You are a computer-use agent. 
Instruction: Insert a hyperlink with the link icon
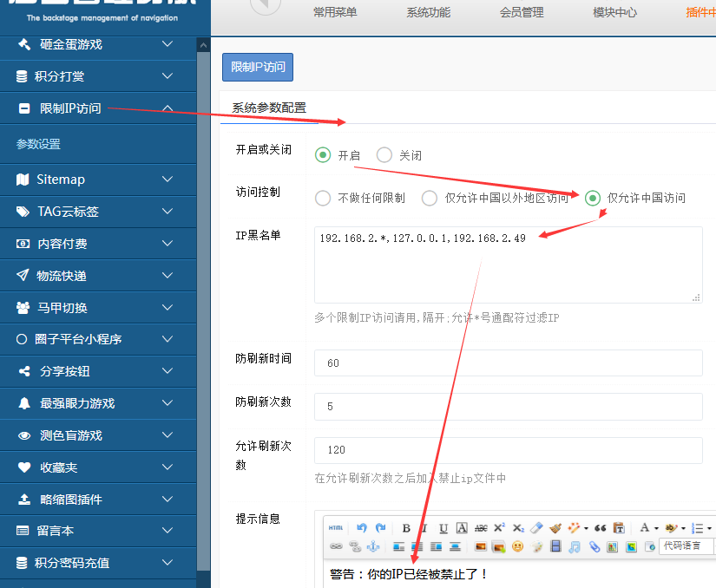pos(336,547)
